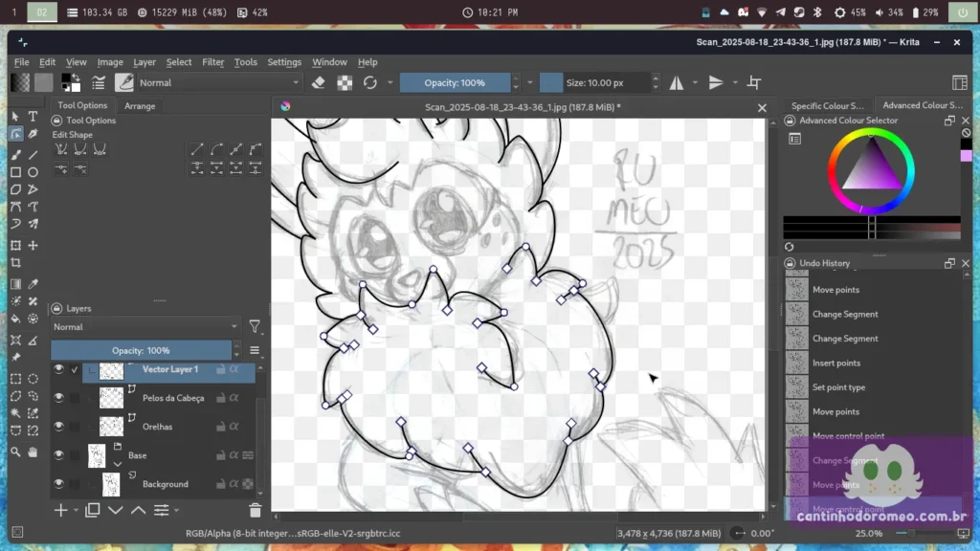The width and height of the screenshot is (980, 551).
Task: Click the Remove point icon in Edit Shape
Action: coord(80,168)
